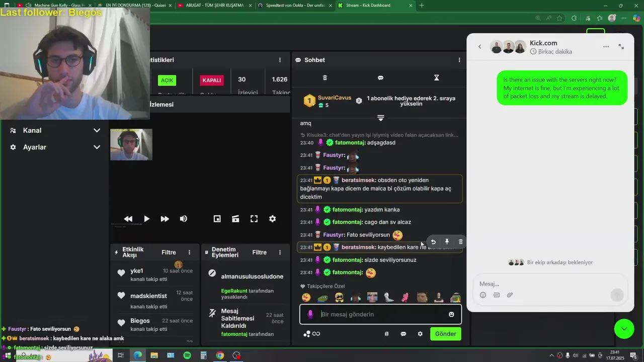Image resolution: width=644 pixels, height=362 pixels.
Task: Toggle theater mode in stream preview
Action: (x=235, y=219)
